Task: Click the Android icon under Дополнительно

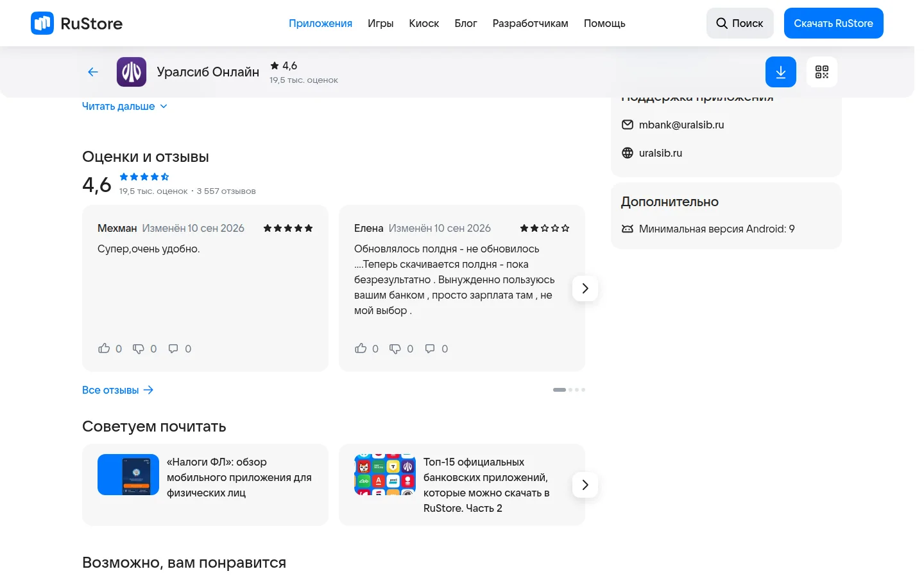Action: [628, 229]
